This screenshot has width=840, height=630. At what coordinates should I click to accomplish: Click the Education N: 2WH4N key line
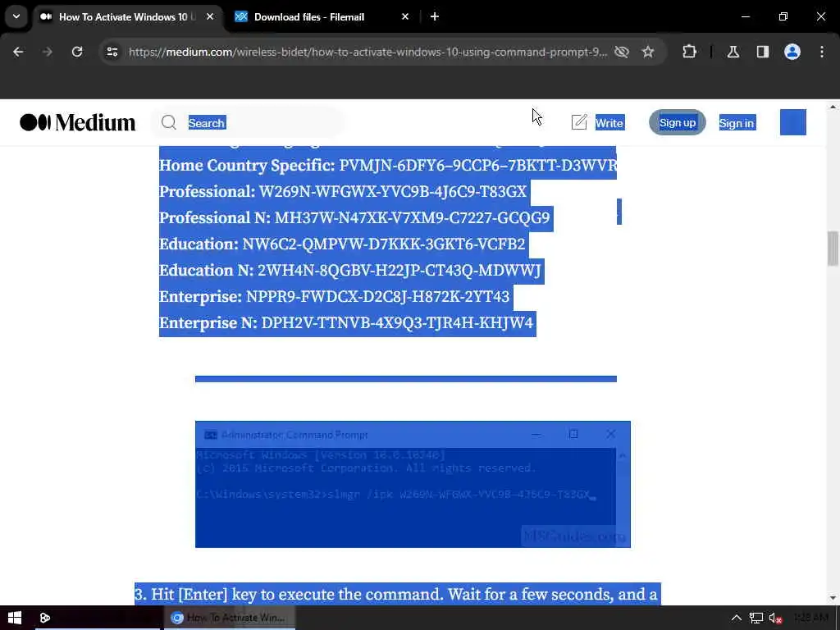click(350, 270)
